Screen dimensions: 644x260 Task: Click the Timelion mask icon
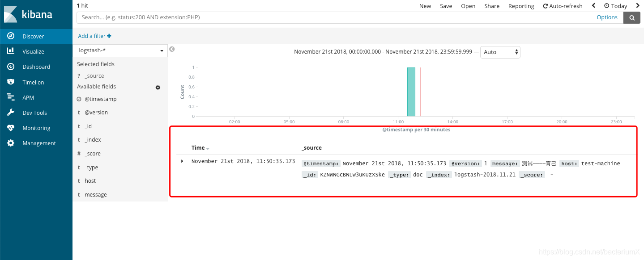click(11, 82)
